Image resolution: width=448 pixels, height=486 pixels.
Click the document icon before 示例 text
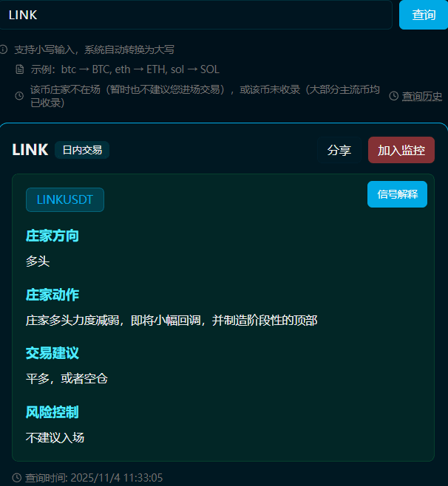[19, 69]
